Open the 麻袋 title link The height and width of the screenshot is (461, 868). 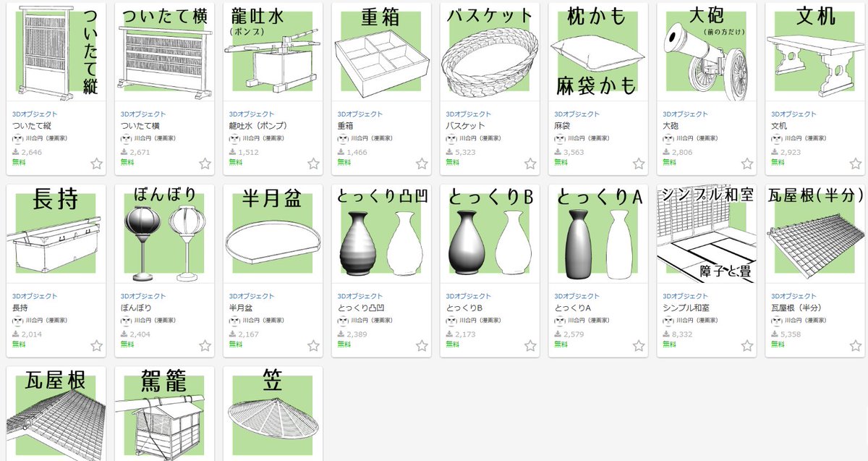pyautogui.click(x=563, y=126)
